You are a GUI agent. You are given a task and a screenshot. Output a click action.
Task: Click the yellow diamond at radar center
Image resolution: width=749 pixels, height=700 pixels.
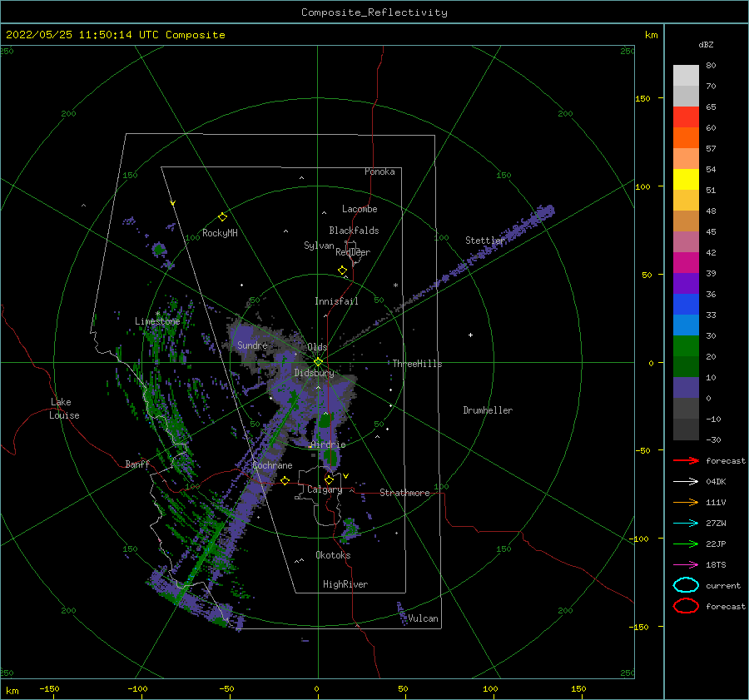(x=318, y=362)
